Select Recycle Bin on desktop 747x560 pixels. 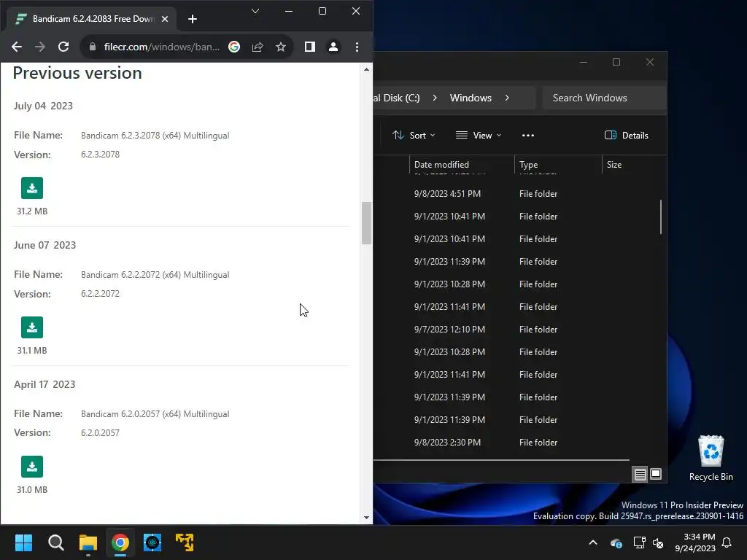pos(711,458)
